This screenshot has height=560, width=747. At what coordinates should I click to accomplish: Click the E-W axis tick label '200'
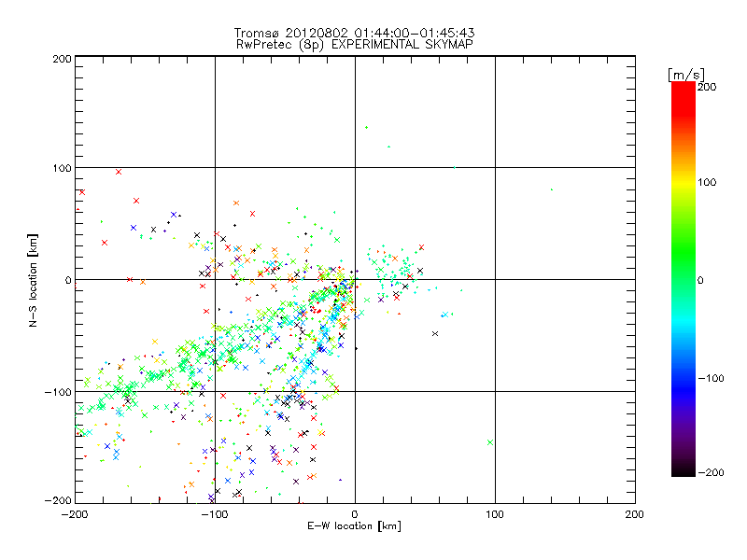click(635, 515)
